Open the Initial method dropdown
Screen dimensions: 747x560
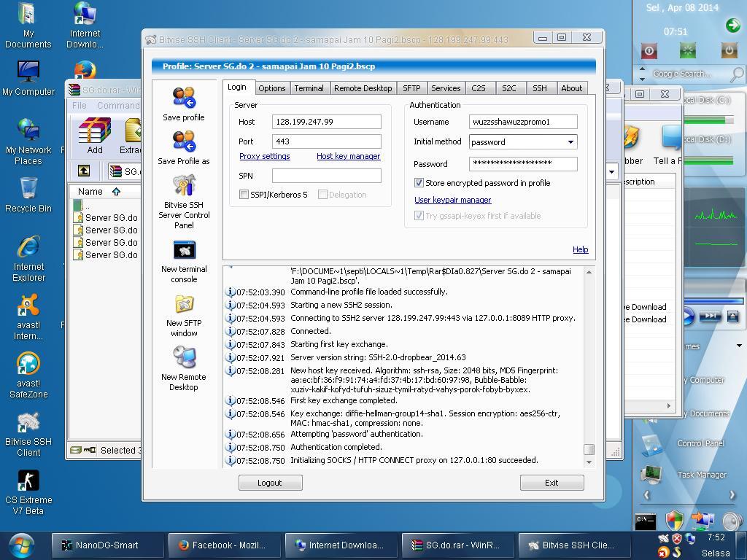tap(570, 142)
